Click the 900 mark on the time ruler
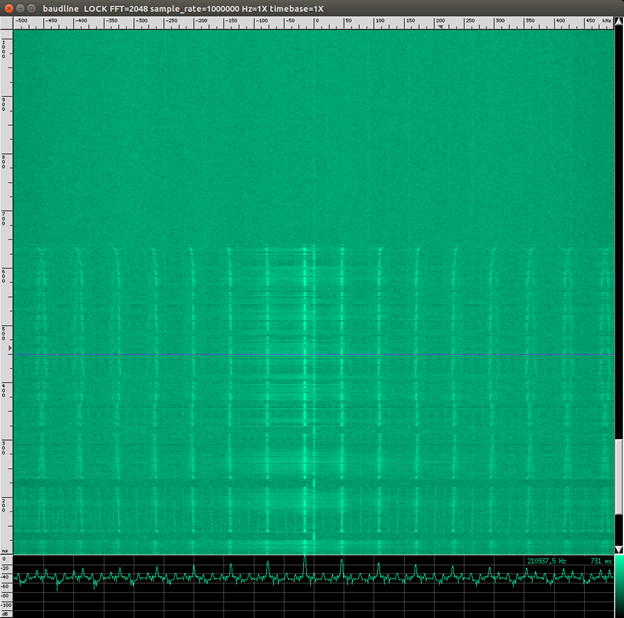This screenshot has width=624, height=618. pyautogui.click(x=6, y=103)
